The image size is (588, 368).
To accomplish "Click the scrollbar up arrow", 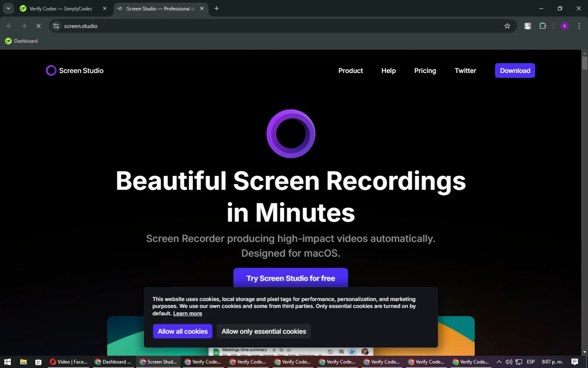I will click(584, 53).
